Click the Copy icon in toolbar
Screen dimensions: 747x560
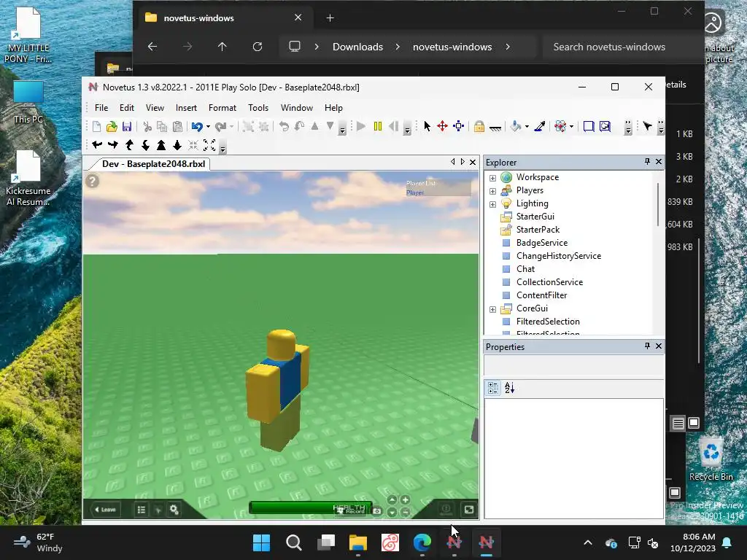pyautogui.click(x=162, y=126)
